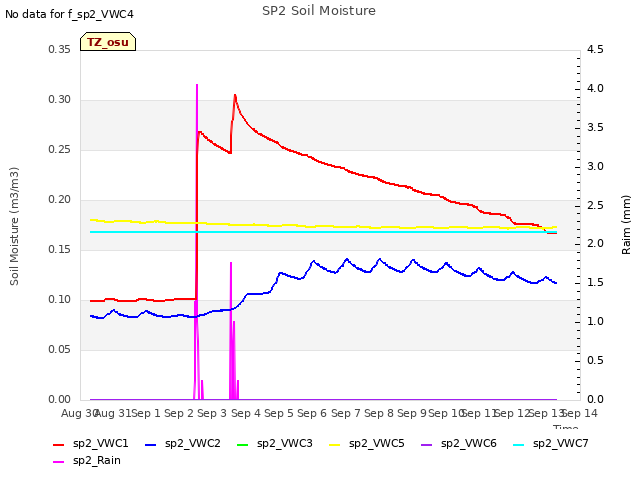The image size is (640, 480).
Task: Click the red VWC1 curve's highest peak
Action: click(x=235, y=95)
